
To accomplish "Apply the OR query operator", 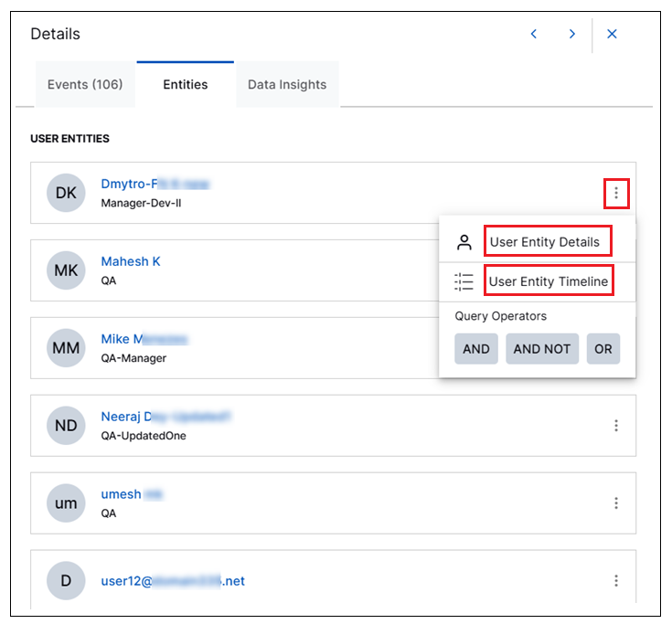I will pos(603,349).
